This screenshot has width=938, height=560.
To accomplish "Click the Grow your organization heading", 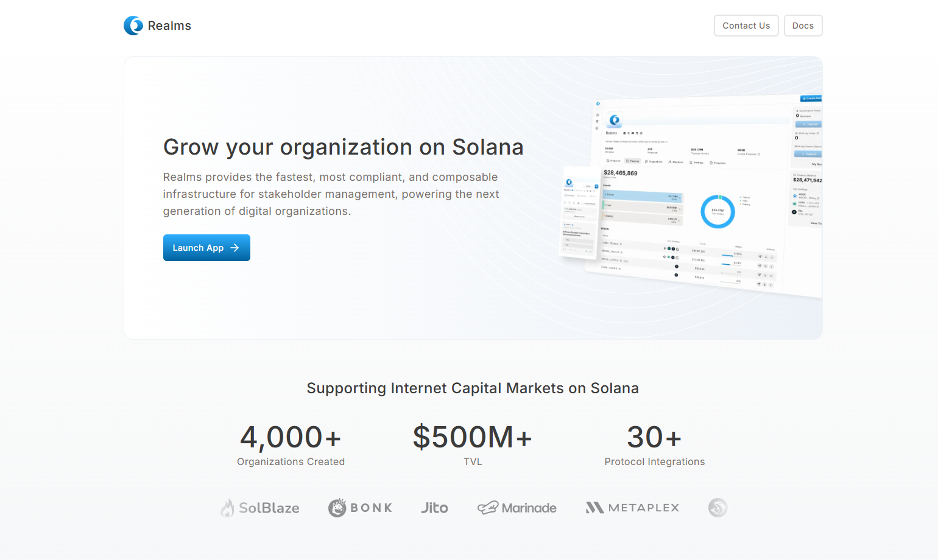I will tap(343, 147).
